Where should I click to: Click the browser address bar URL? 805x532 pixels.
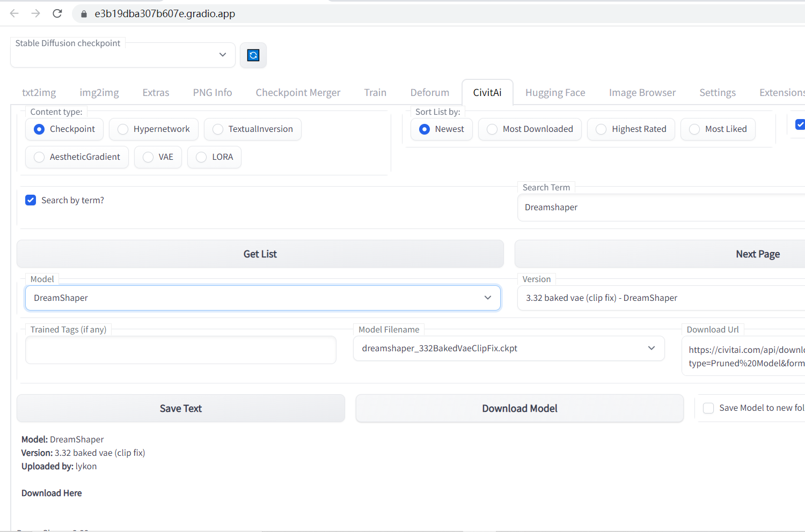click(x=165, y=14)
